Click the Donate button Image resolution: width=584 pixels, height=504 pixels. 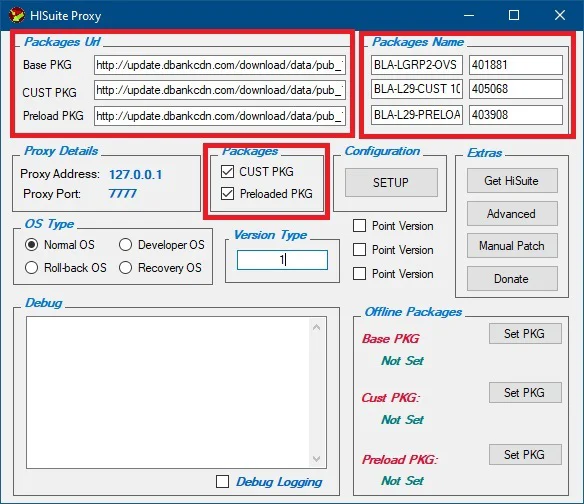coord(512,279)
